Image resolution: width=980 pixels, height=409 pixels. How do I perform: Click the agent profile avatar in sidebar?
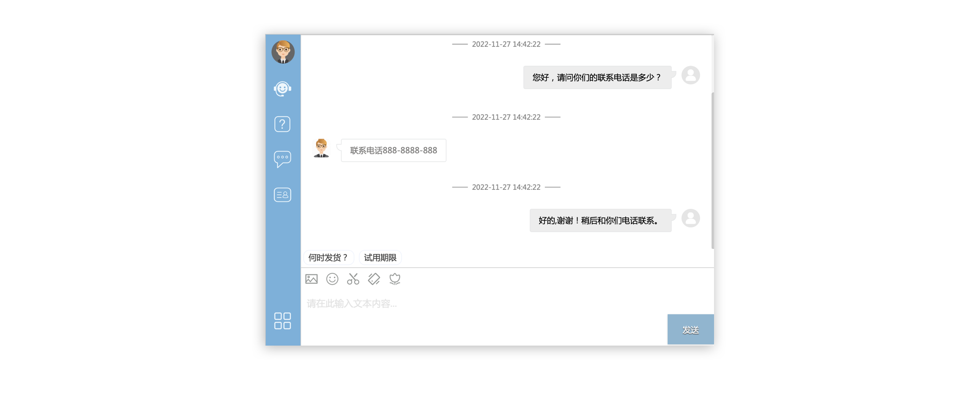point(283,52)
